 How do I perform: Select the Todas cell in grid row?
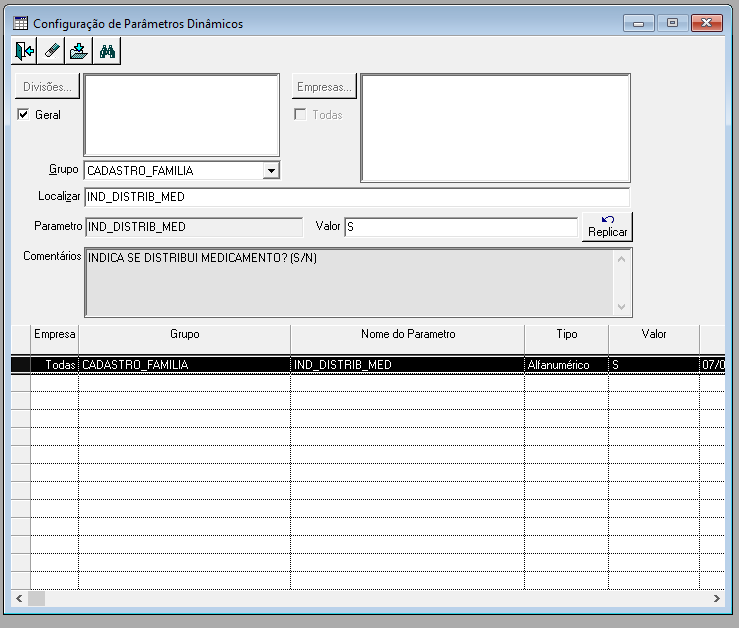point(55,364)
